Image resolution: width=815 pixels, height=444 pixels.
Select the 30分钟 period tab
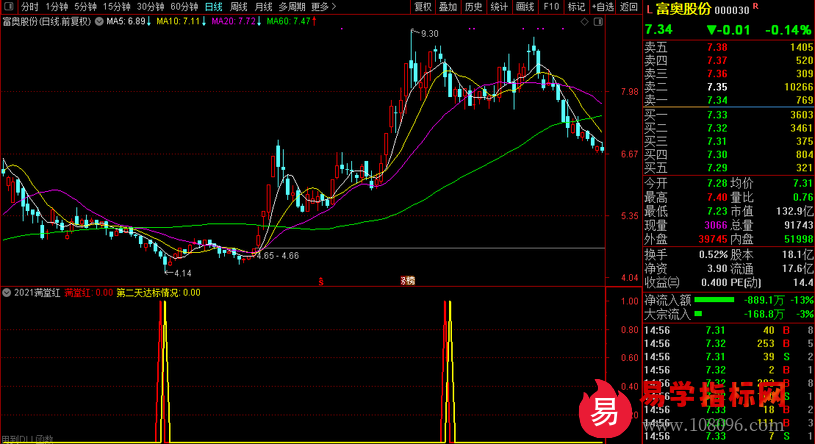tap(150, 7)
